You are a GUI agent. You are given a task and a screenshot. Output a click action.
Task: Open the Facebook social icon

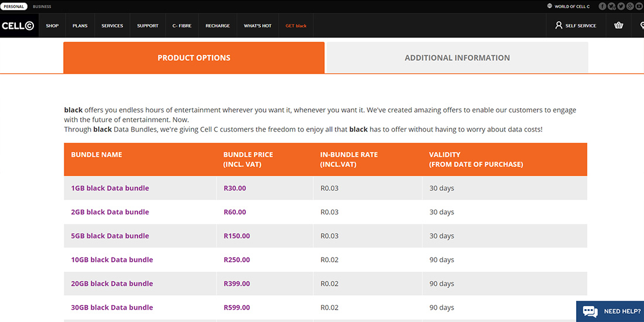(602, 6)
